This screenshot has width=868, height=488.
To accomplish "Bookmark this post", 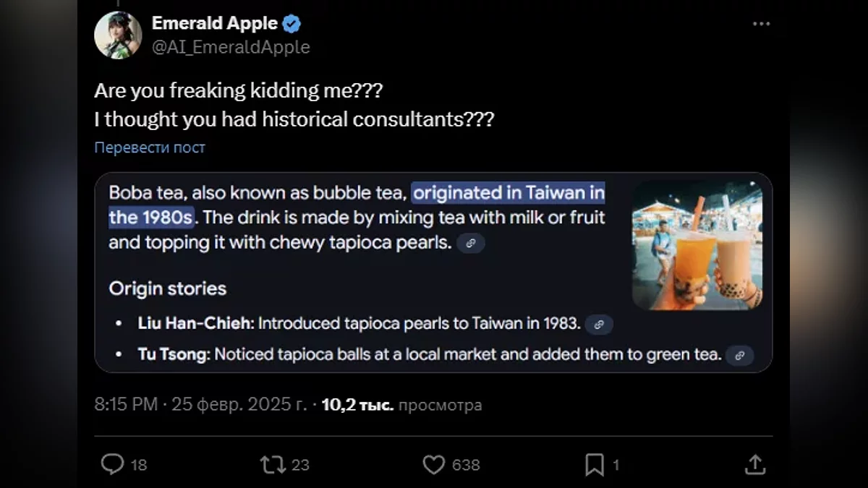I will pyautogui.click(x=594, y=464).
